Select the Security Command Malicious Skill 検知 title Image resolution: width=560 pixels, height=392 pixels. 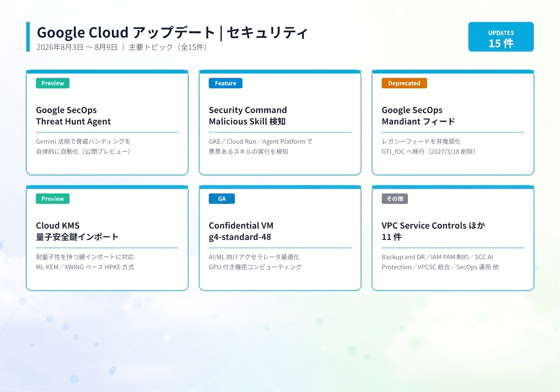click(x=248, y=116)
